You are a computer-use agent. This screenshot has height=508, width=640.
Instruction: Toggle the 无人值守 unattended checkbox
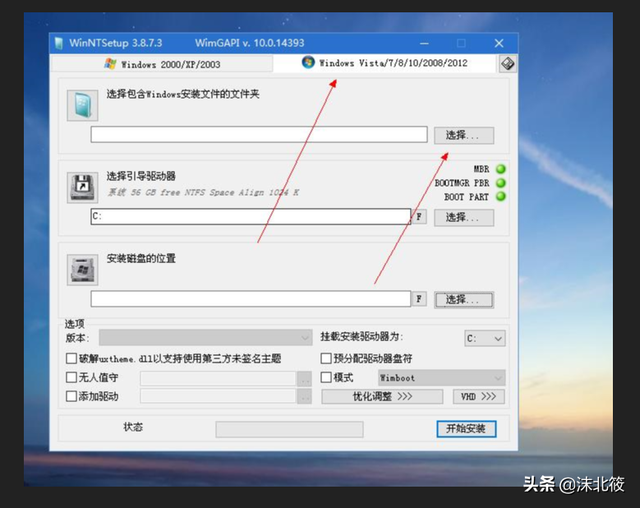tap(71, 377)
